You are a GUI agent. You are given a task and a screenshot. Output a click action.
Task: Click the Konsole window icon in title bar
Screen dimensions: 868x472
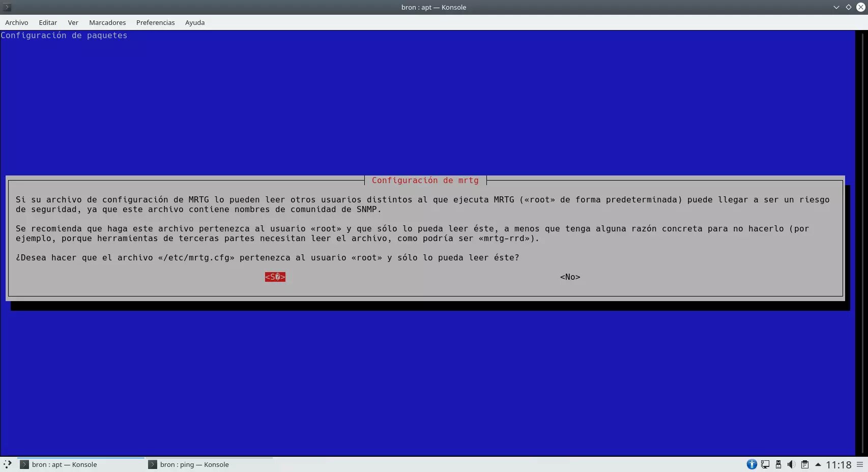point(7,7)
